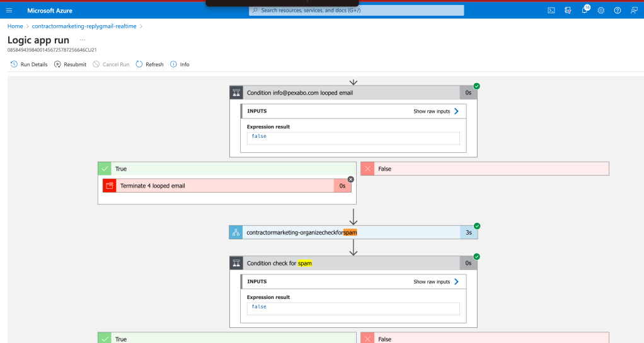
Task: Click the search resources, services, and docs field
Action: point(356,10)
